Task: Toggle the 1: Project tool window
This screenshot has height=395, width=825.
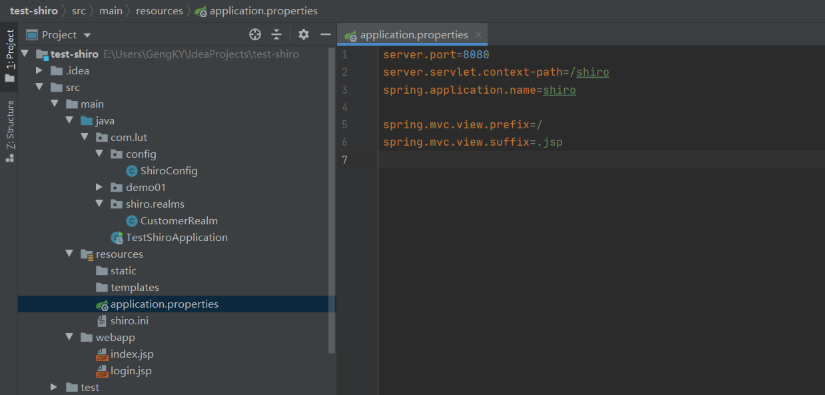Action: [x=9, y=55]
